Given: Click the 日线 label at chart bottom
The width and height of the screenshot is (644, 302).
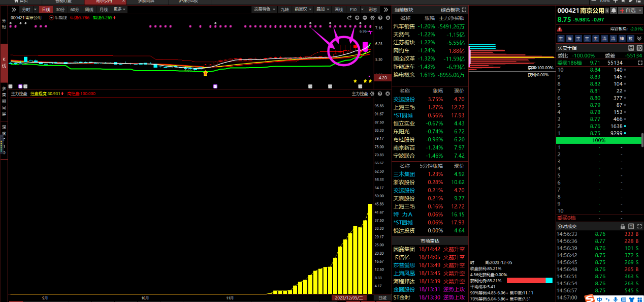Looking at the screenshot, I should point(382,297).
